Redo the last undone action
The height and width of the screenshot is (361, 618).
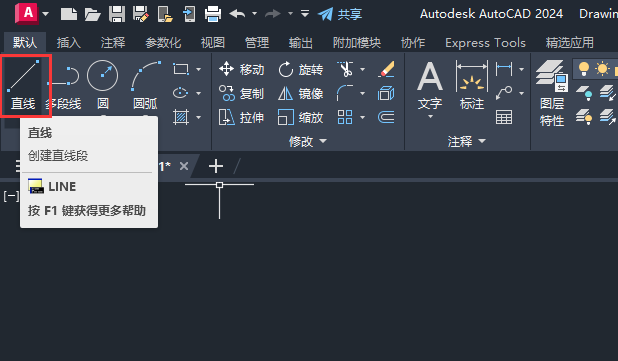(x=273, y=14)
